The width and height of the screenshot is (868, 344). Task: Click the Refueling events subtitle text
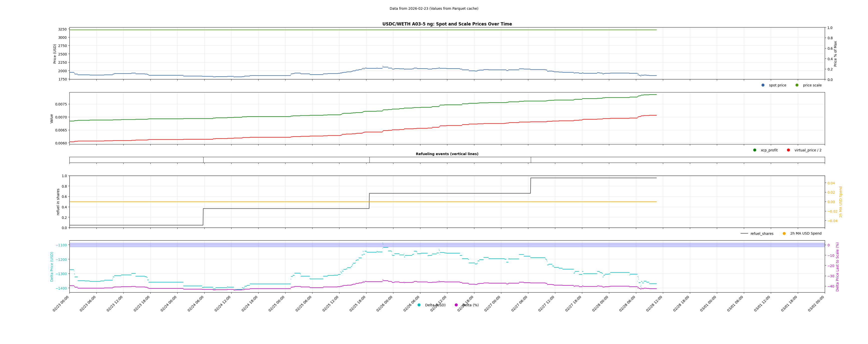(447, 154)
